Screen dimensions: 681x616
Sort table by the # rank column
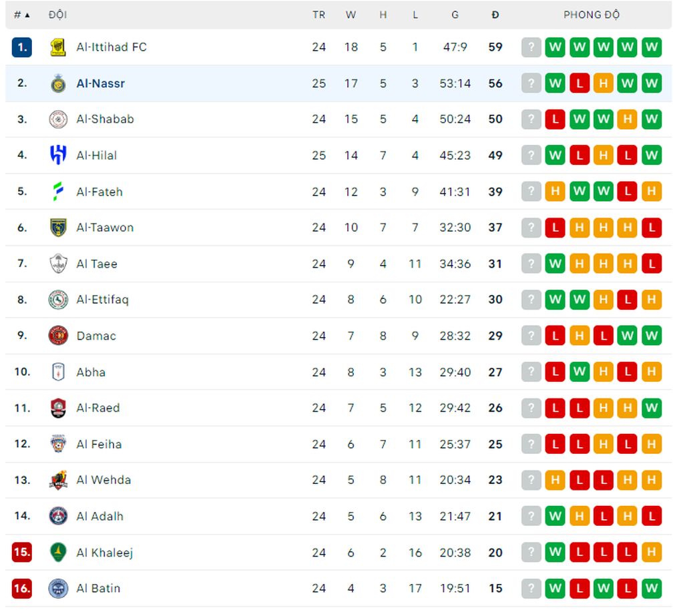tap(22, 15)
